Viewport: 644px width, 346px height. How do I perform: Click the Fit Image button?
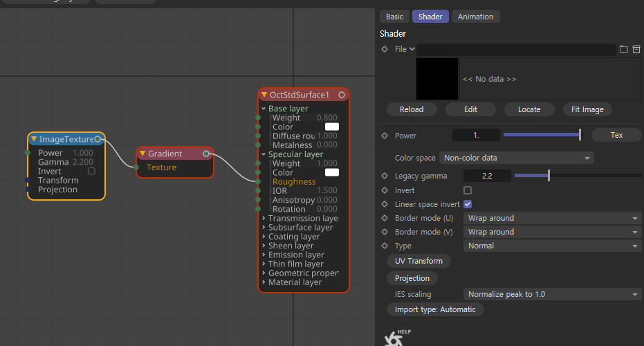pos(587,109)
